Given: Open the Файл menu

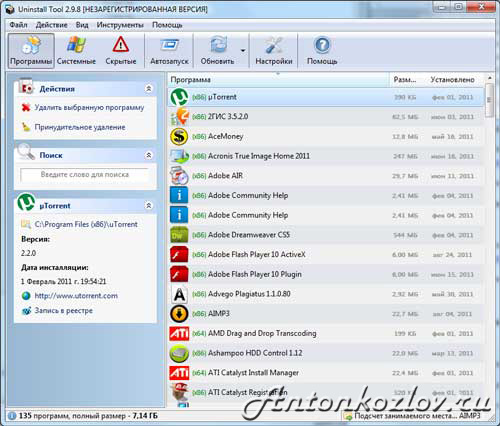Looking at the screenshot, I should [18, 25].
